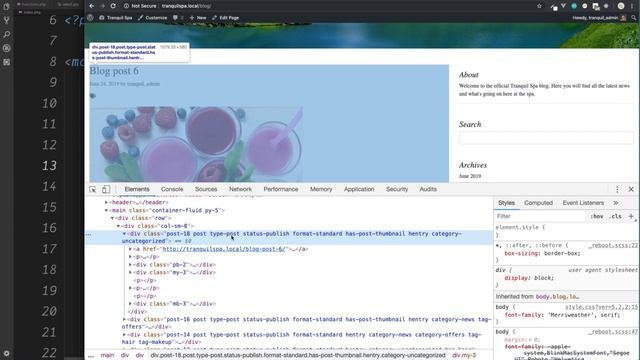The width and height of the screenshot is (640, 360).
Task: Select main in DOM breadcrumb
Action: (x=107, y=356)
